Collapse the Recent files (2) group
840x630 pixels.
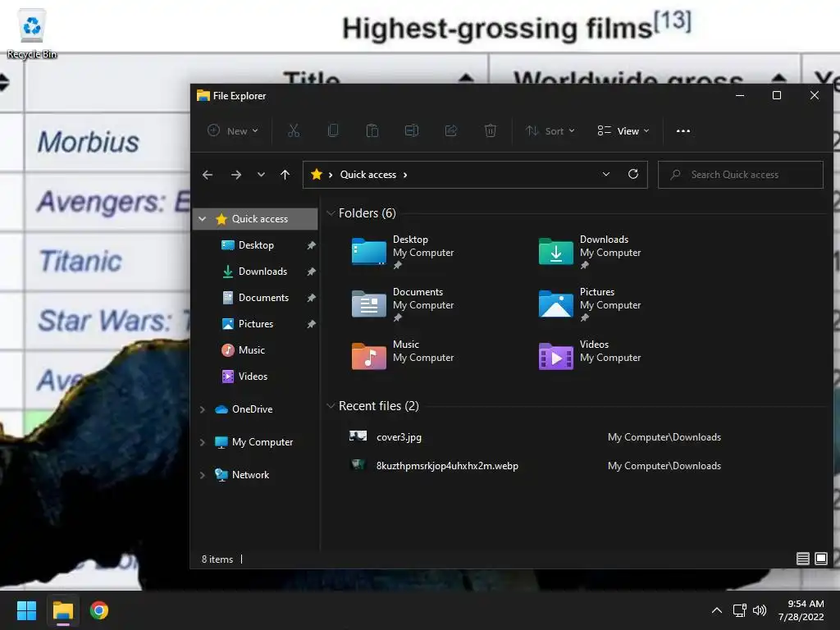[x=331, y=406]
